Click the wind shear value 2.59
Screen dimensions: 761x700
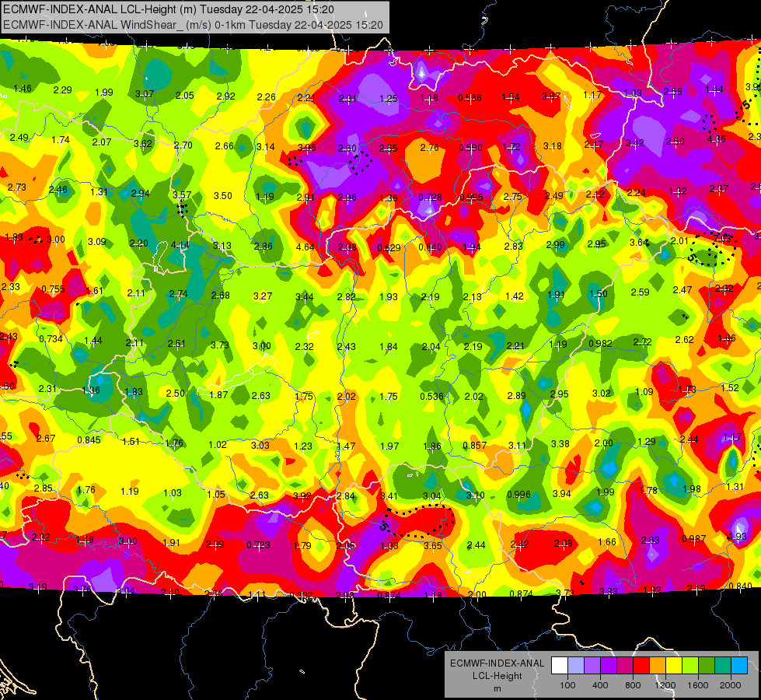pyautogui.click(x=641, y=292)
